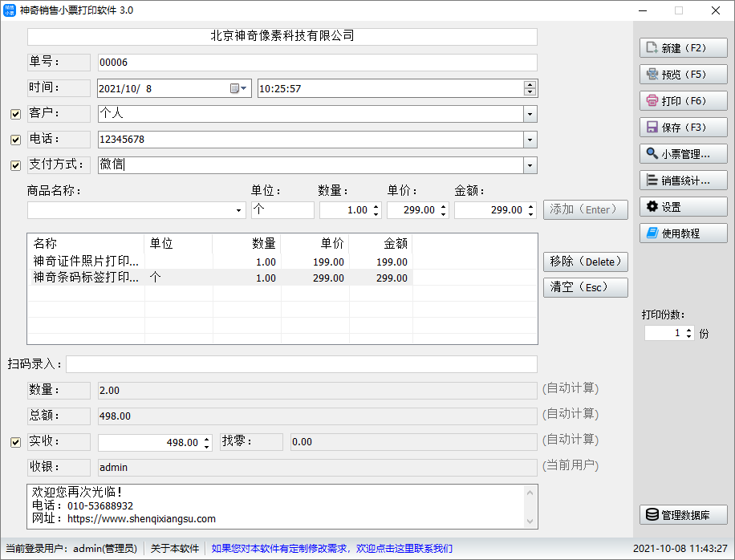
Task: Click the total quantity field 2.00
Action: click(317, 391)
